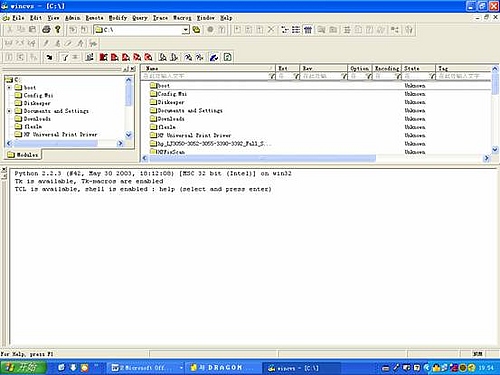Click inside the Python console output area

pos(253,257)
